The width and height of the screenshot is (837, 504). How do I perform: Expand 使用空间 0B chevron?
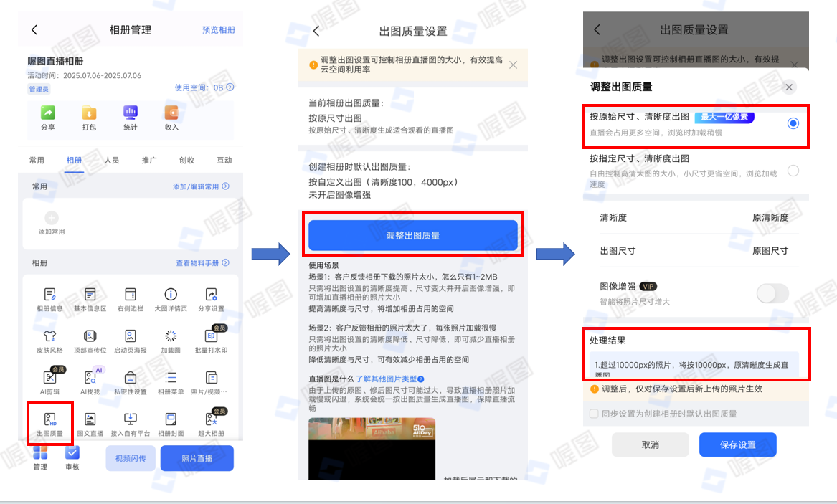[x=230, y=87]
